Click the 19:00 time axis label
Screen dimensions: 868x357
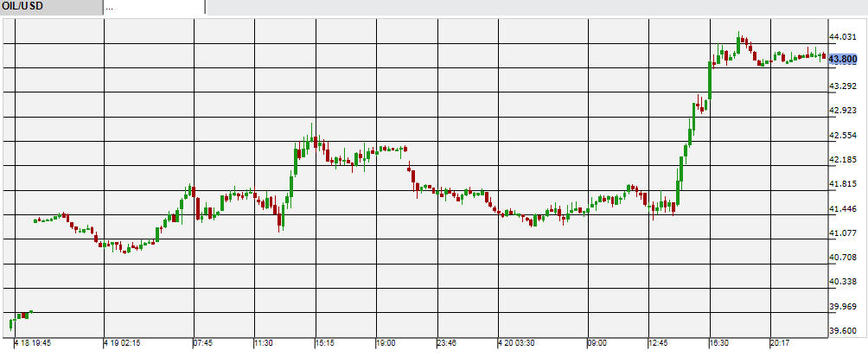pyautogui.click(x=386, y=343)
